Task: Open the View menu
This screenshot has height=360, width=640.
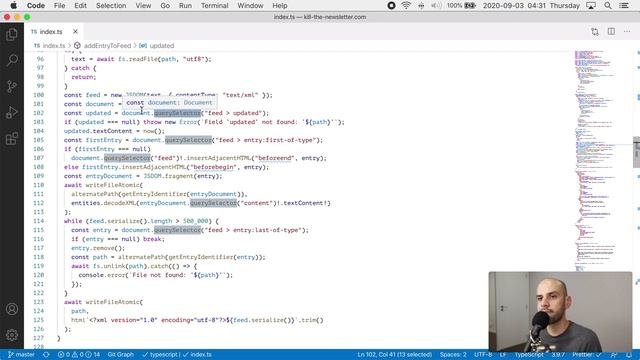Action: click(x=143, y=5)
